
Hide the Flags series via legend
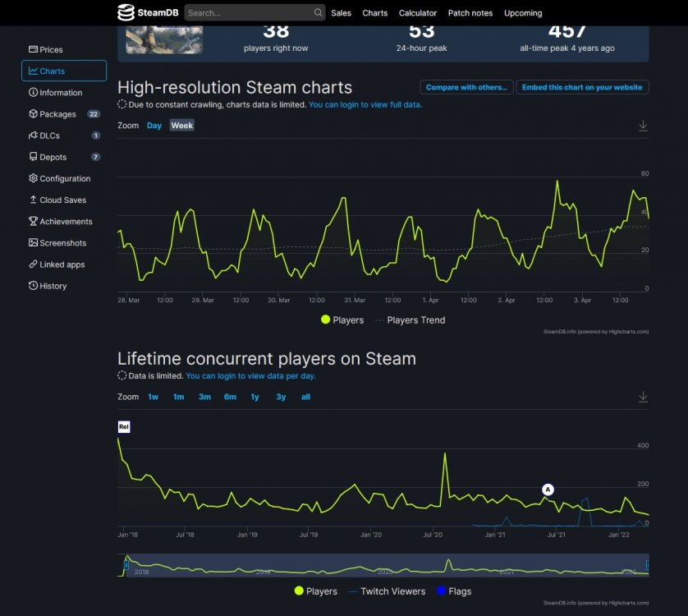454,591
